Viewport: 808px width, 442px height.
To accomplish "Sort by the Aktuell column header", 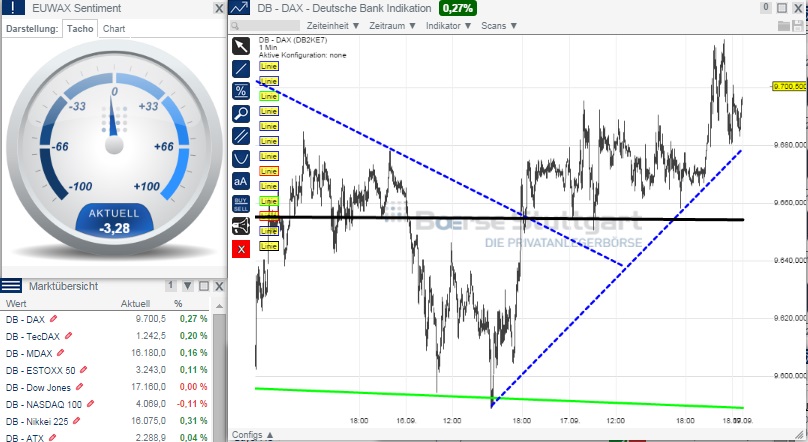I will [136, 303].
